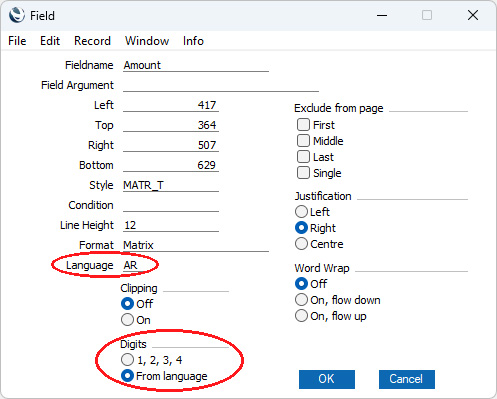Choose Centre justification
The image size is (497, 399).
[x=301, y=244]
